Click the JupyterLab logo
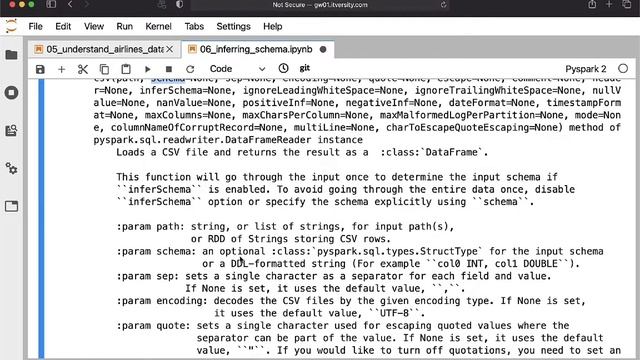Viewport: 640px width, 360px height. tap(11, 26)
